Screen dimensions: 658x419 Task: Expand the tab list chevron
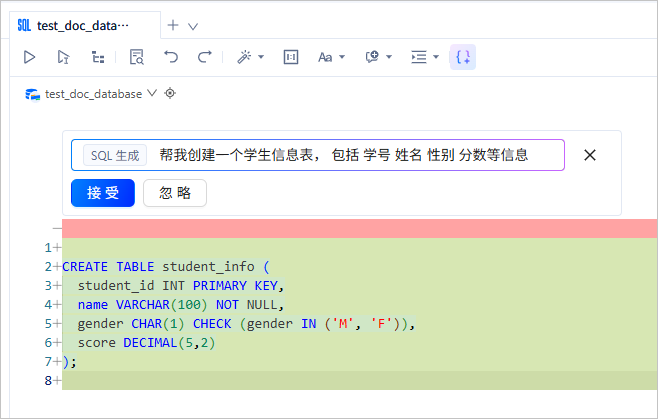click(x=193, y=26)
